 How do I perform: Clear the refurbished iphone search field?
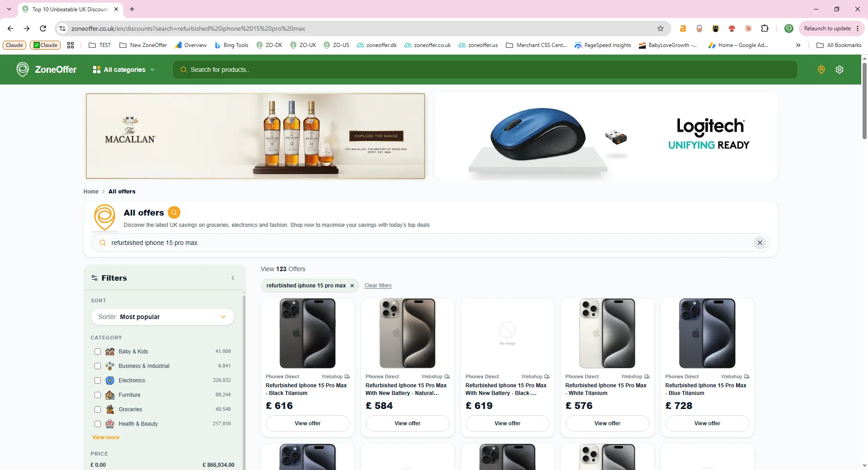(x=760, y=243)
